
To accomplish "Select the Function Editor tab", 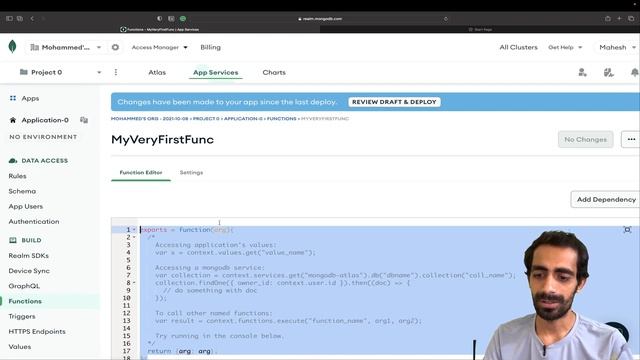I will click(141, 173).
